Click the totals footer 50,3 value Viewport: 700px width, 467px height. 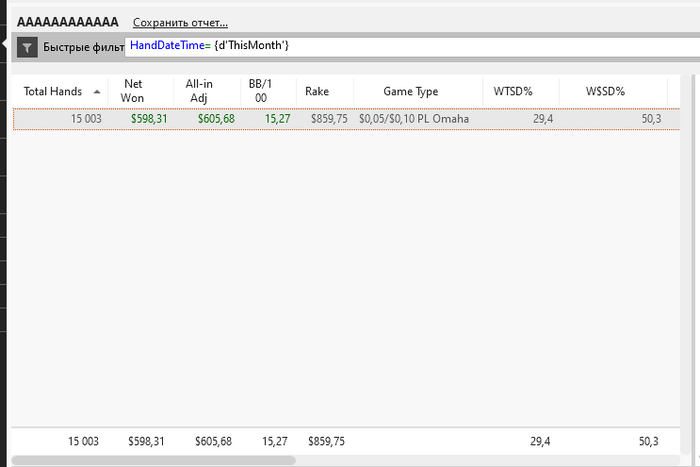pos(649,442)
